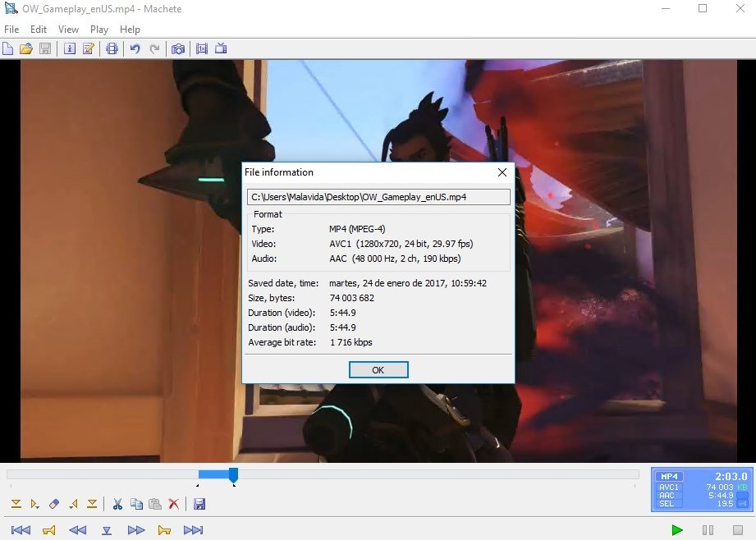Delete the selection with the red X icon
756x540 pixels.
(174, 505)
